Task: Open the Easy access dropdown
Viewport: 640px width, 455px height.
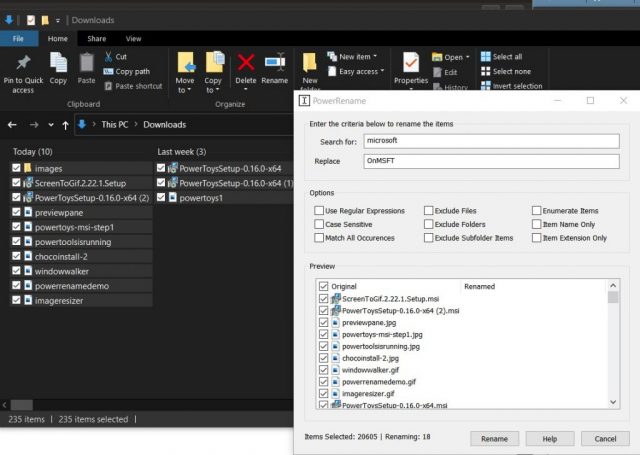Action: (x=356, y=71)
